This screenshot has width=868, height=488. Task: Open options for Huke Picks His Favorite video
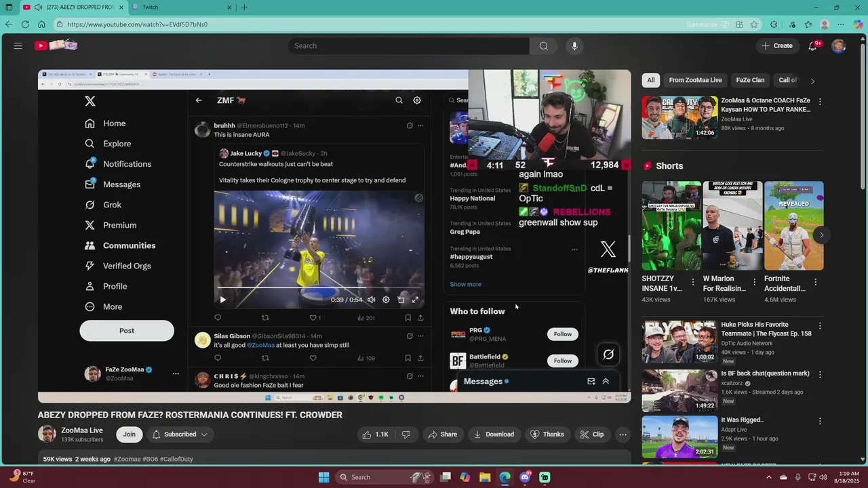(820, 326)
